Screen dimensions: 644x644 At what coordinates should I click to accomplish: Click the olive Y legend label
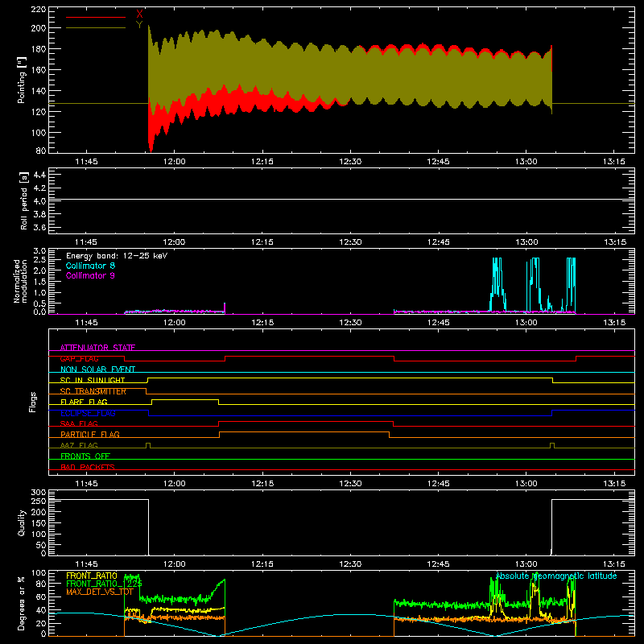(139, 25)
